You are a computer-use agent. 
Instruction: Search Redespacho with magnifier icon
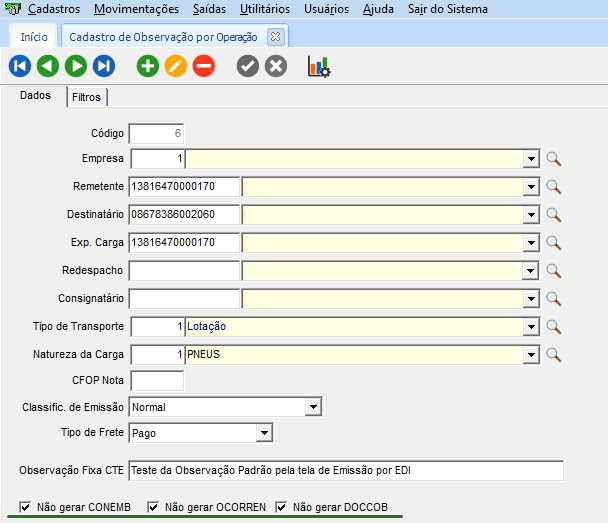554,271
